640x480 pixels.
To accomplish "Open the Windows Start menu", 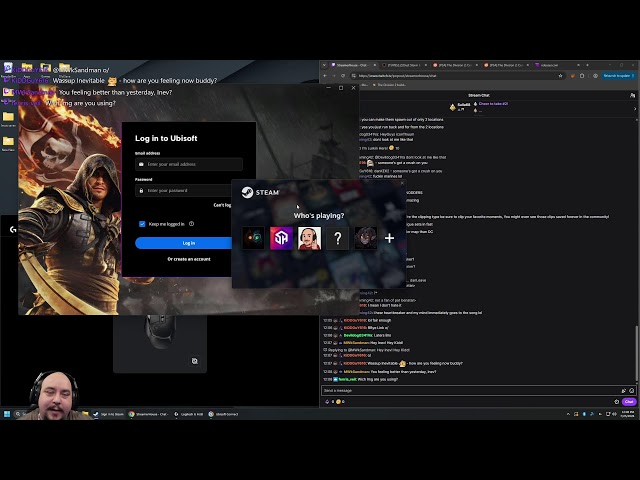I will 7,414.
